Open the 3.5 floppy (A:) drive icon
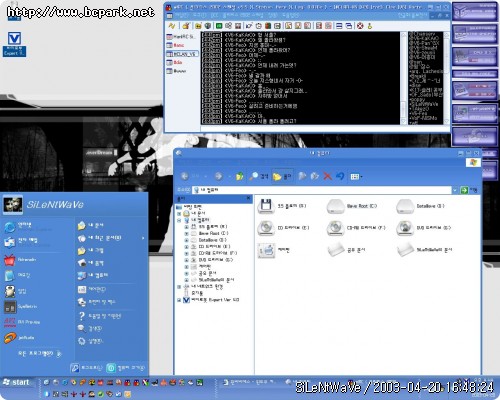 [x=266, y=206]
